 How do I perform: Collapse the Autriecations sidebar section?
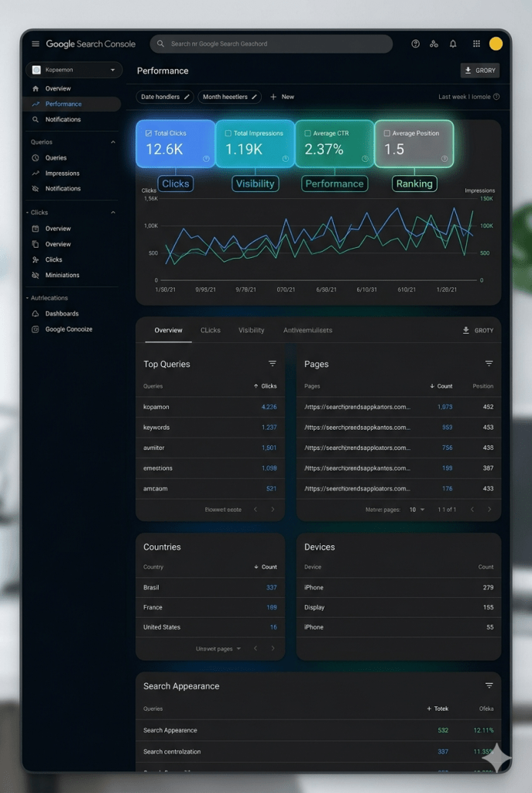[27, 298]
